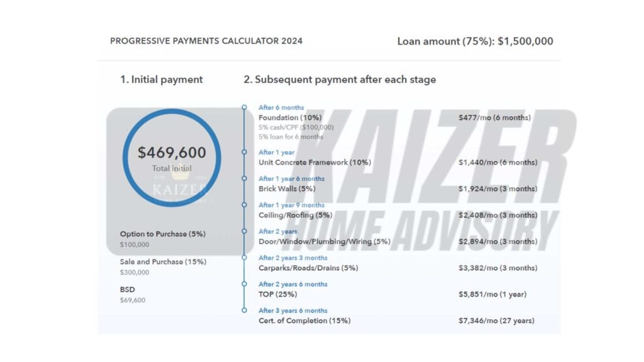Viewport: 644px width, 362px height.
Task: Open the After 6 months link
Action: pos(281,107)
